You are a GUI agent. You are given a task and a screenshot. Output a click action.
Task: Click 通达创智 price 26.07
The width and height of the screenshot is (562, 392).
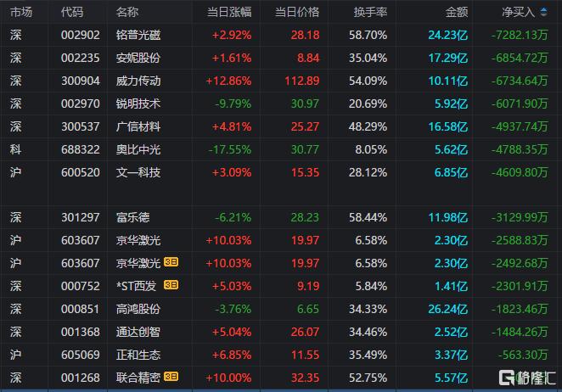pyautogui.click(x=305, y=332)
